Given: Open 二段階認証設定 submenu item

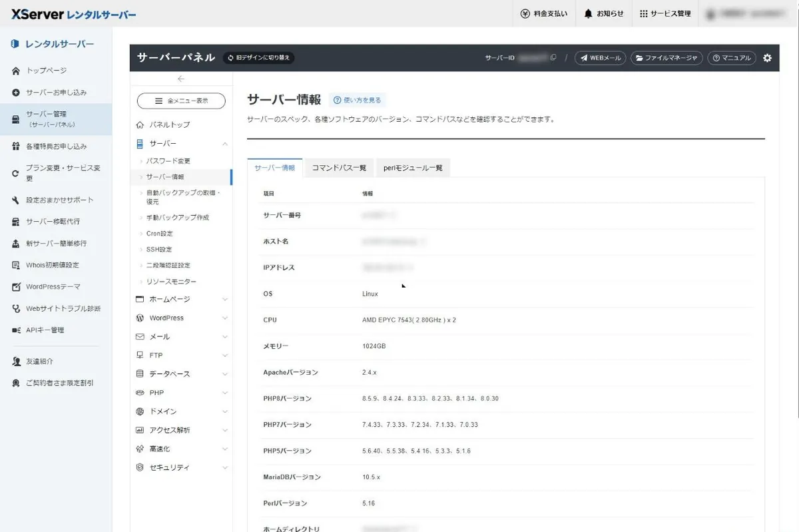Looking at the screenshot, I should 168,266.
